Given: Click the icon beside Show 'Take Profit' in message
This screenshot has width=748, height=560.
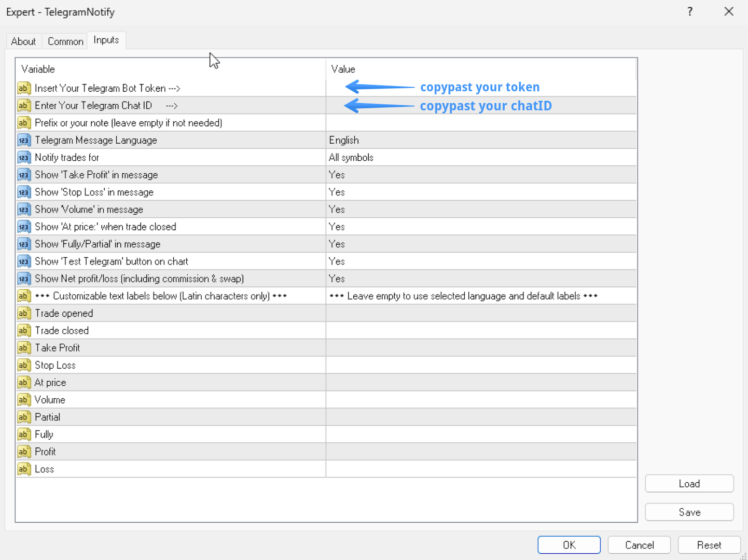Looking at the screenshot, I should [24, 175].
